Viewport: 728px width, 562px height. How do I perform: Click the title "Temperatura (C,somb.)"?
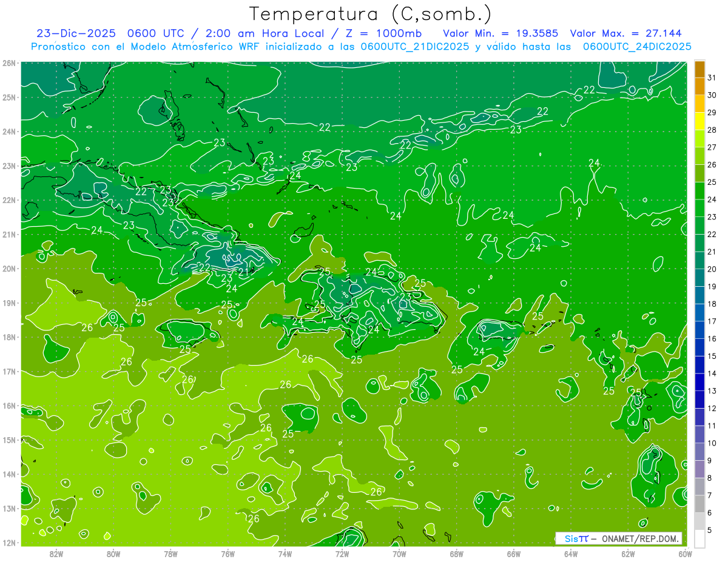point(371,13)
